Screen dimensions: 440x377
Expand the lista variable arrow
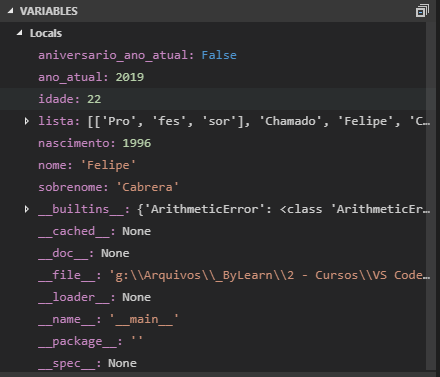(x=27, y=121)
